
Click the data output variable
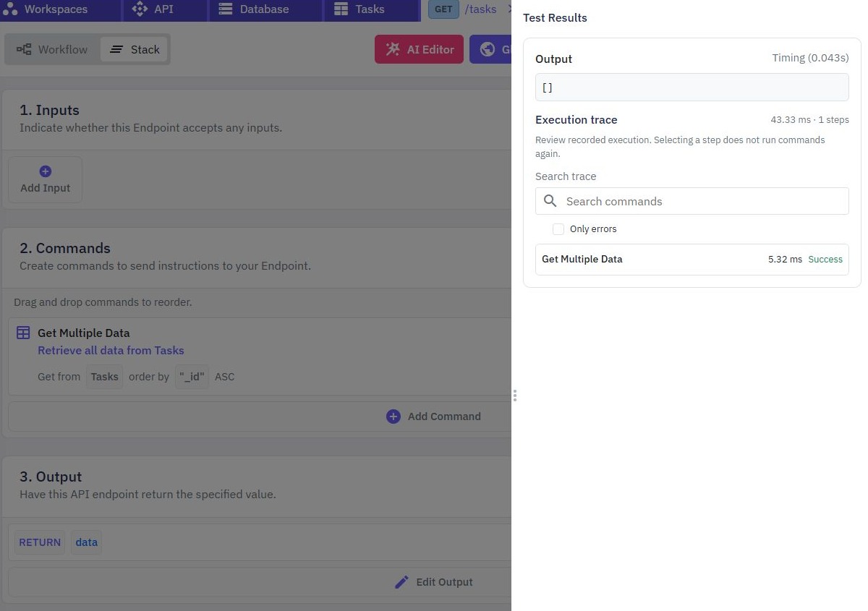pyautogui.click(x=86, y=542)
